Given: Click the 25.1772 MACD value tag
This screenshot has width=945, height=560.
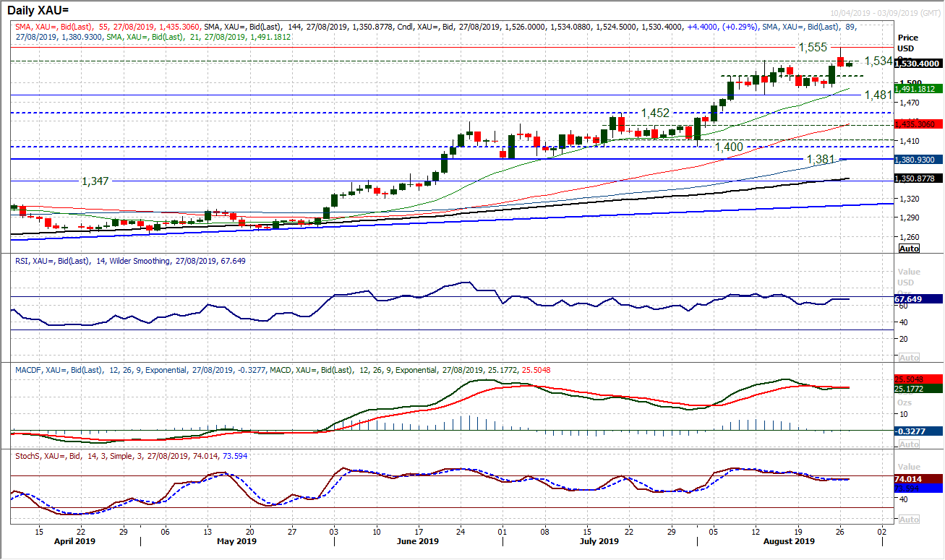Looking at the screenshot, I should click(x=918, y=389).
